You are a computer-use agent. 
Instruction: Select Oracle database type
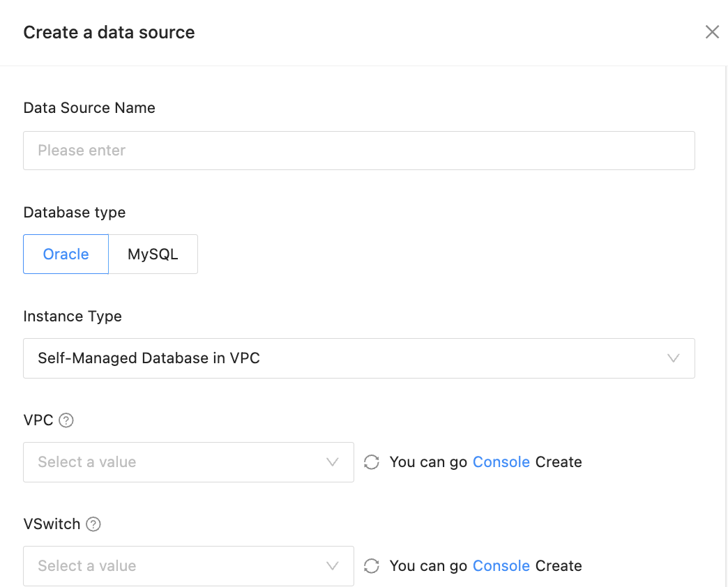point(66,254)
